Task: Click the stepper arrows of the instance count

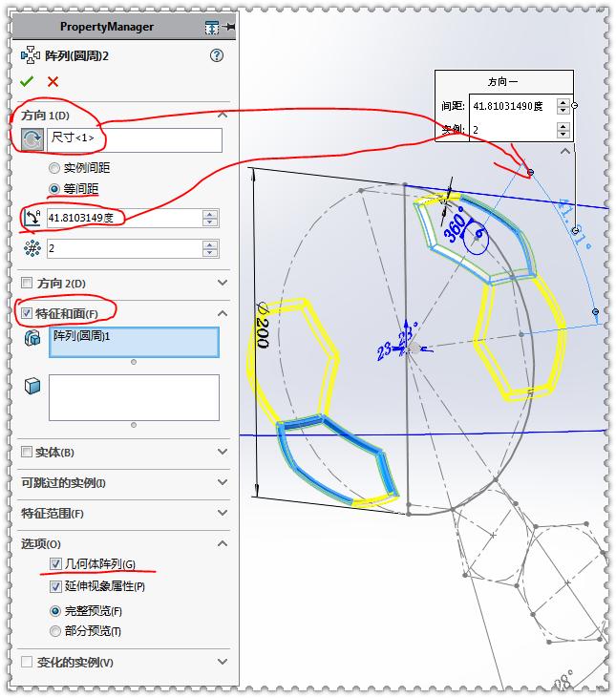Action: pos(210,248)
